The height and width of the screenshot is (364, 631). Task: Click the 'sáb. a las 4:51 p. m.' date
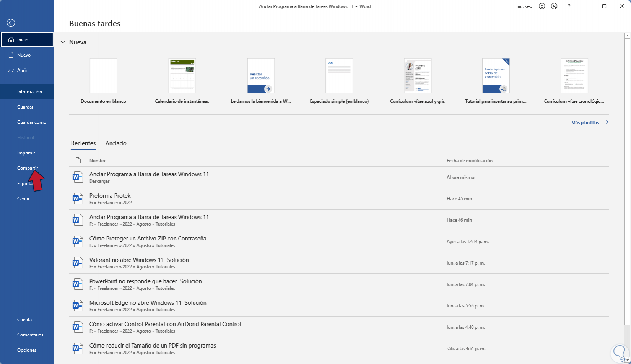tap(466, 349)
